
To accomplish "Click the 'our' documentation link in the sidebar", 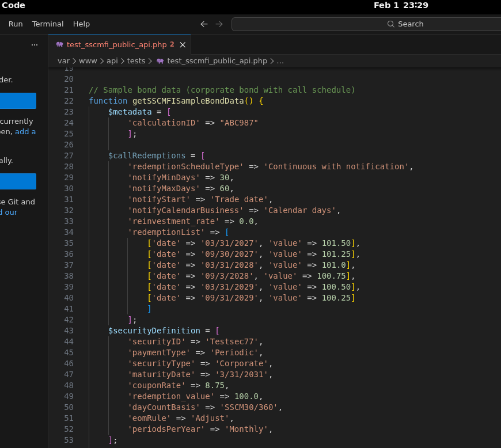I will [x=10, y=212].
